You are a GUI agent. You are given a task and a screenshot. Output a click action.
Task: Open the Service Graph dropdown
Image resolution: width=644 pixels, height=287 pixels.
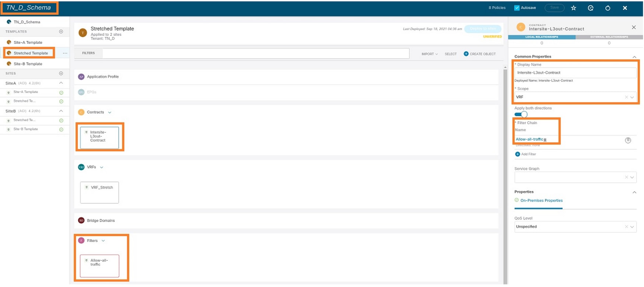point(632,177)
